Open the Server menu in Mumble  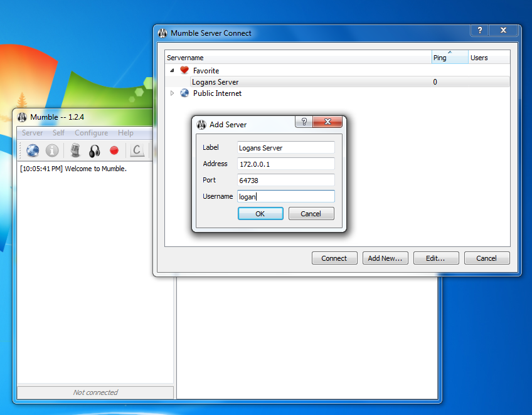click(32, 133)
